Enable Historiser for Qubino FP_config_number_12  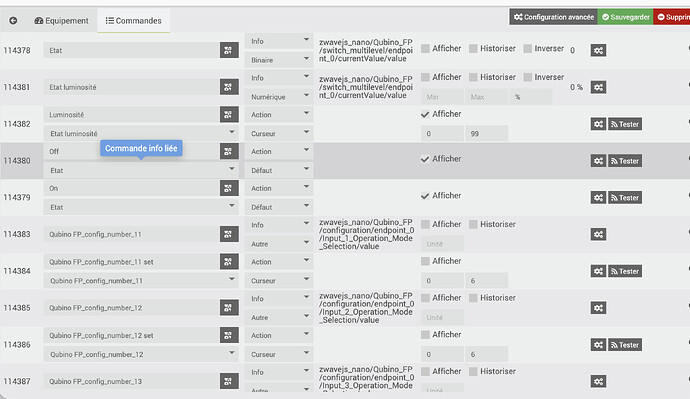click(x=473, y=298)
